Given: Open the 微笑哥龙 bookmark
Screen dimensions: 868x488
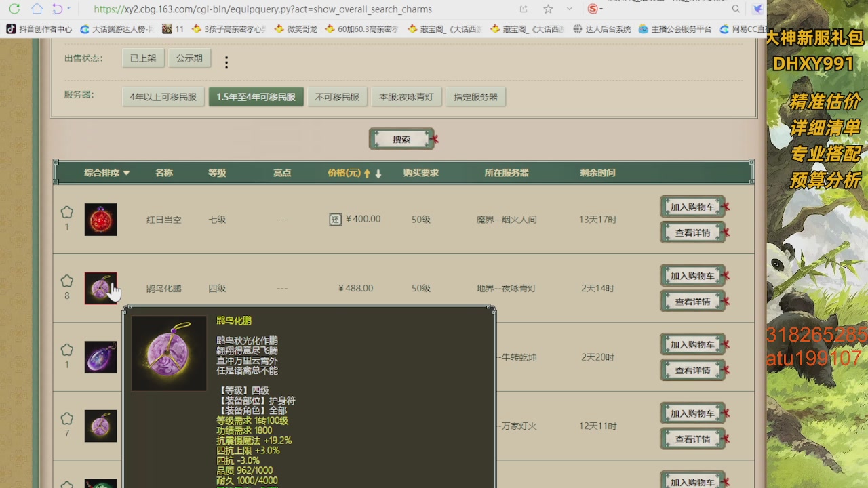Looking at the screenshot, I should pos(296,29).
